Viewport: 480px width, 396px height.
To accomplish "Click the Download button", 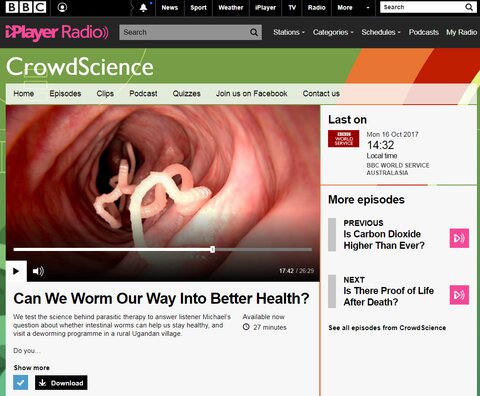I will (x=61, y=383).
